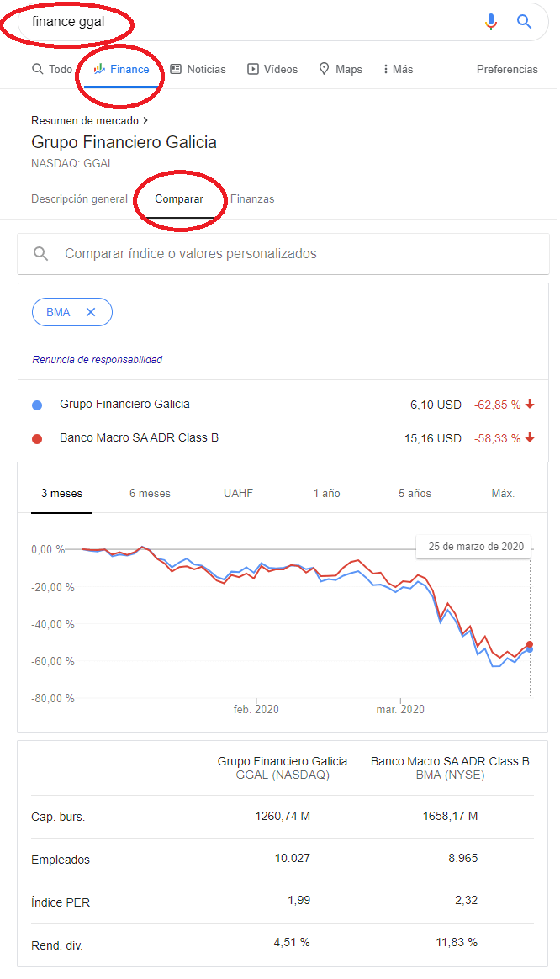Select the 5 años time range
Screen dimensions: 560x979
[415, 493]
